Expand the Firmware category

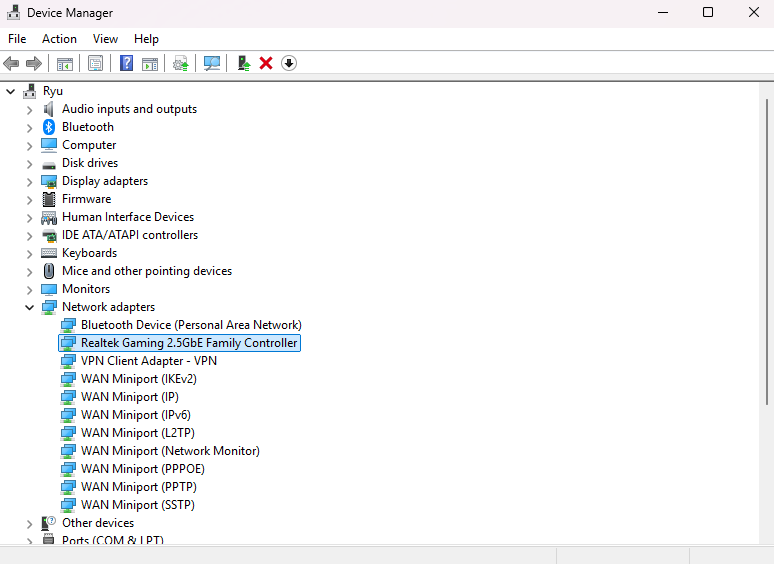pos(29,199)
